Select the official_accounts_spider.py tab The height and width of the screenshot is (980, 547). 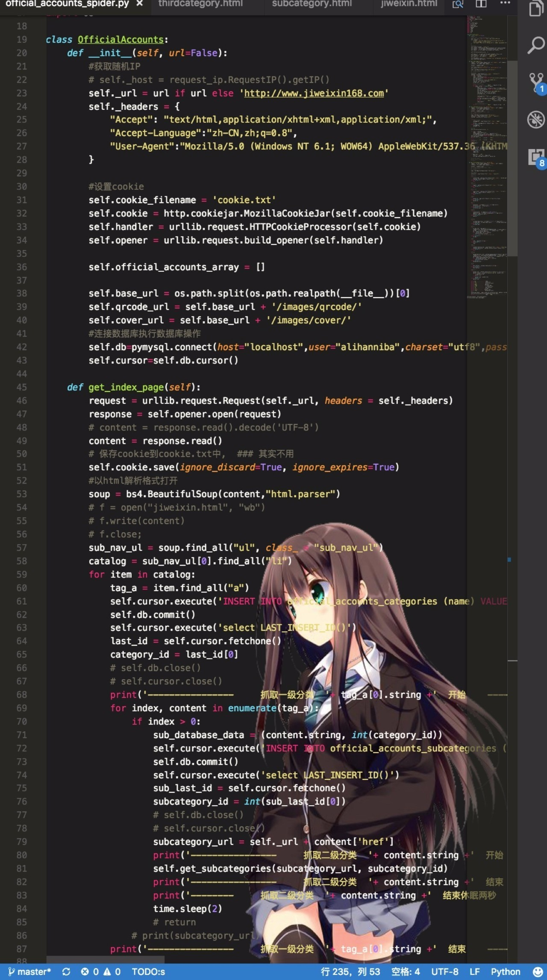(67, 4)
